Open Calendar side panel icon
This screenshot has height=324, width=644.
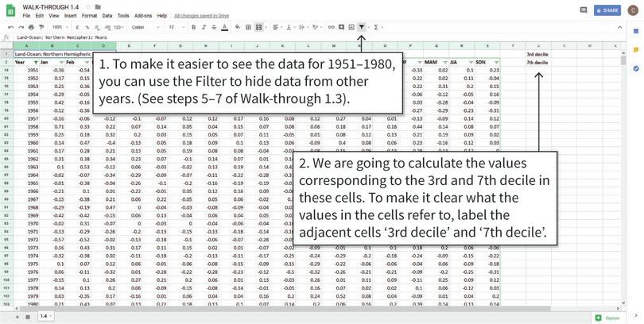[x=636, y=31]
